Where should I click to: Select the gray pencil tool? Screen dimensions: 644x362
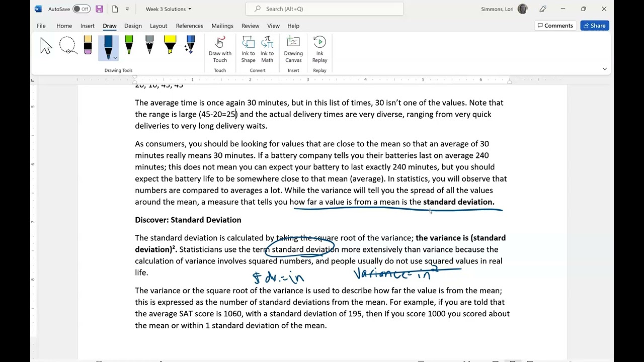tap(149, 45)
